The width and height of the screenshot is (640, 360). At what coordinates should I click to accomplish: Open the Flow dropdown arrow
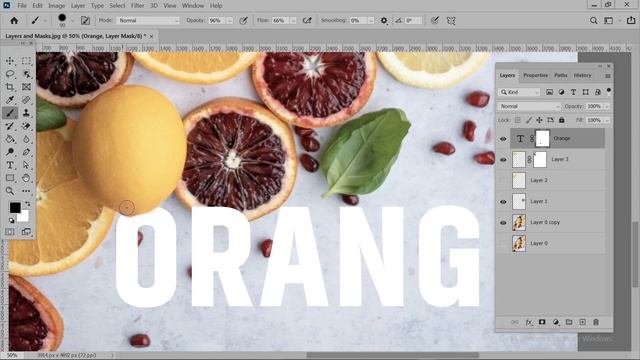tap(293, 20)
